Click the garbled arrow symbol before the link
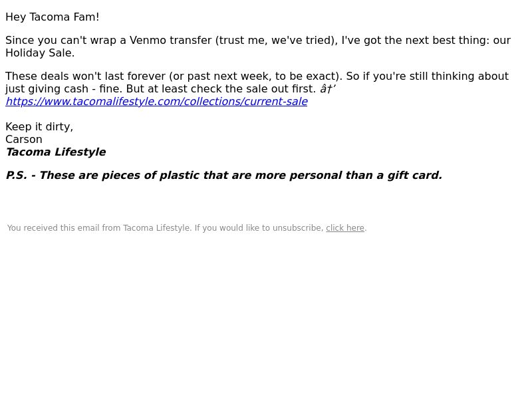Screen dimensions: 532x399 tap(328, 89)
